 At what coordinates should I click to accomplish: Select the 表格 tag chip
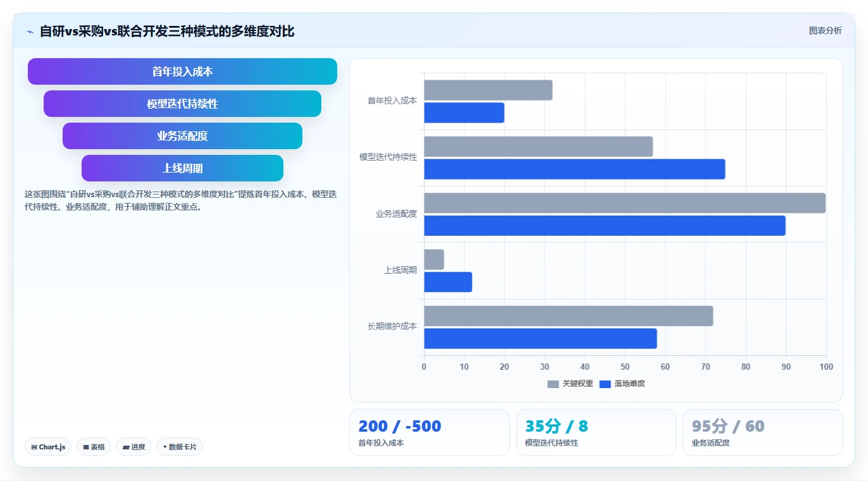[x=94, y=447]
